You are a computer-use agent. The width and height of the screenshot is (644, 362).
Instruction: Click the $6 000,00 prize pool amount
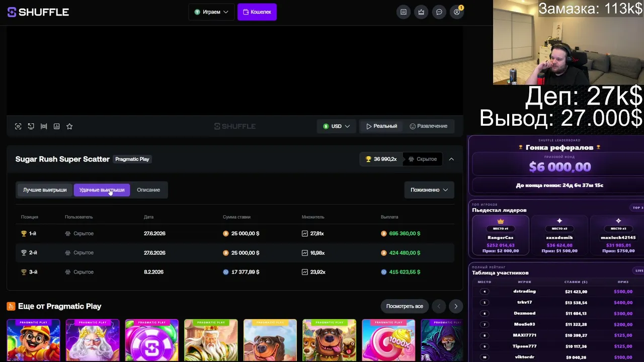coord(559,167)
